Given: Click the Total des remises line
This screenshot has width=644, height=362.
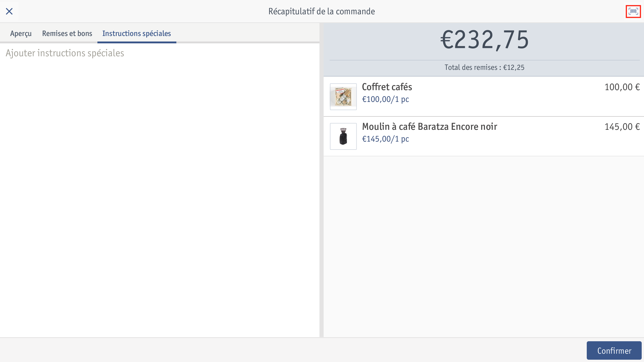Looking at the screenshot, I should [x=484, y=67].
